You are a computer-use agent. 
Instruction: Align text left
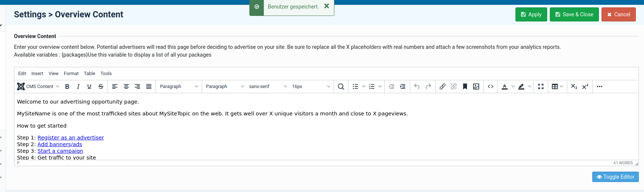click(x=115, y=87)
